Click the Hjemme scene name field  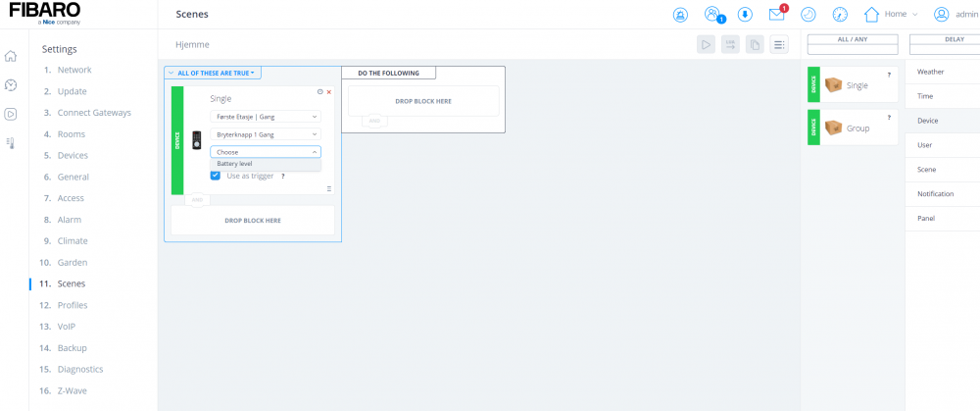coord(192,44)
